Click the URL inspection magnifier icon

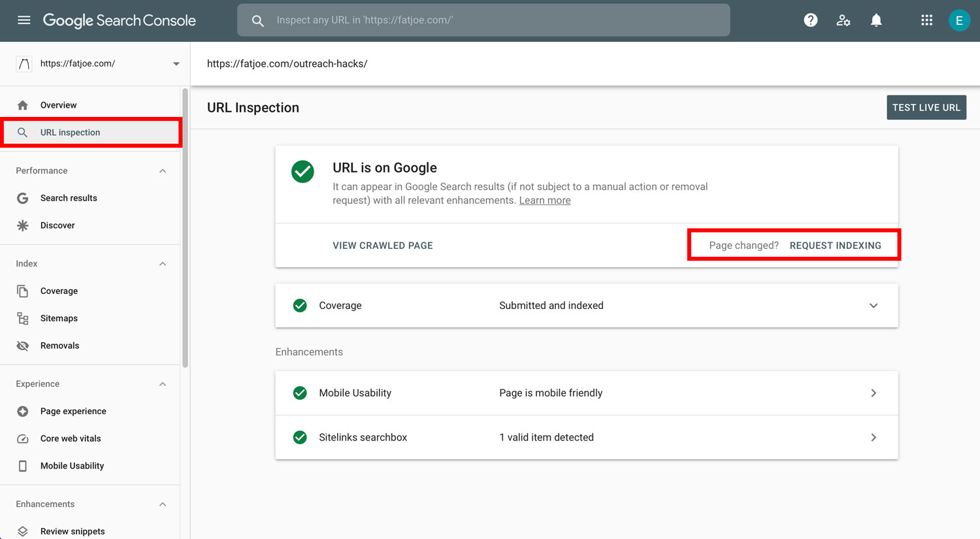pos(23,133)
